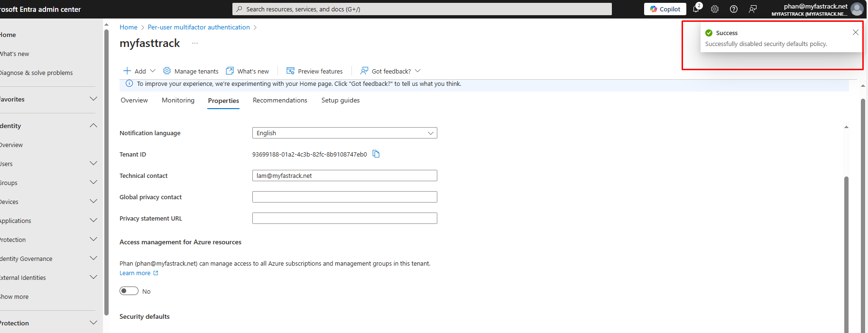
Task: Click the myfasttrack page title
Action: 149,43
